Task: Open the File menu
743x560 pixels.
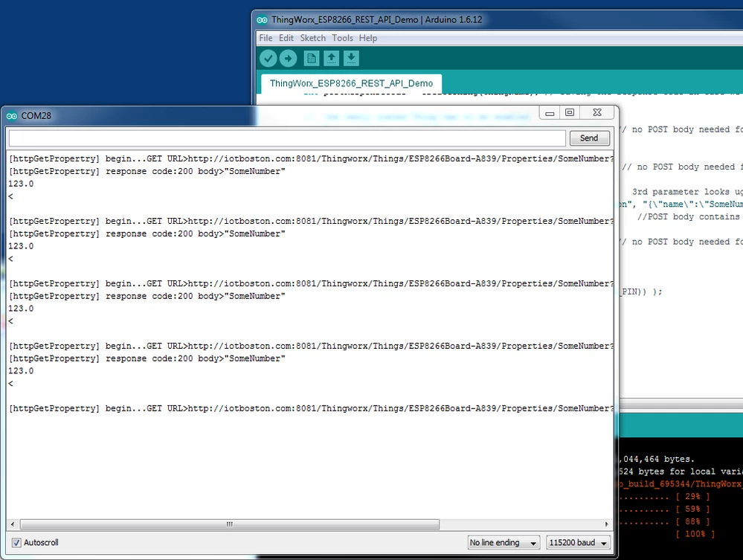Action: [x=266, y=38]
